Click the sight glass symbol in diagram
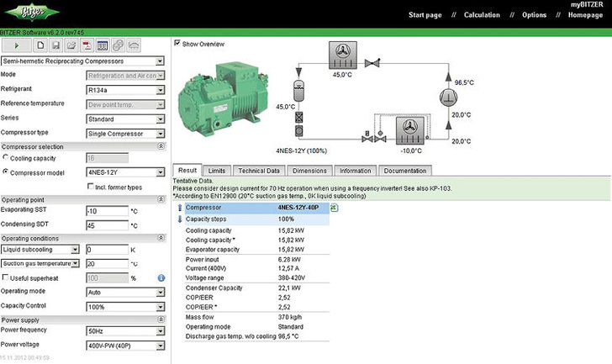612x364 pixels. 299,131
